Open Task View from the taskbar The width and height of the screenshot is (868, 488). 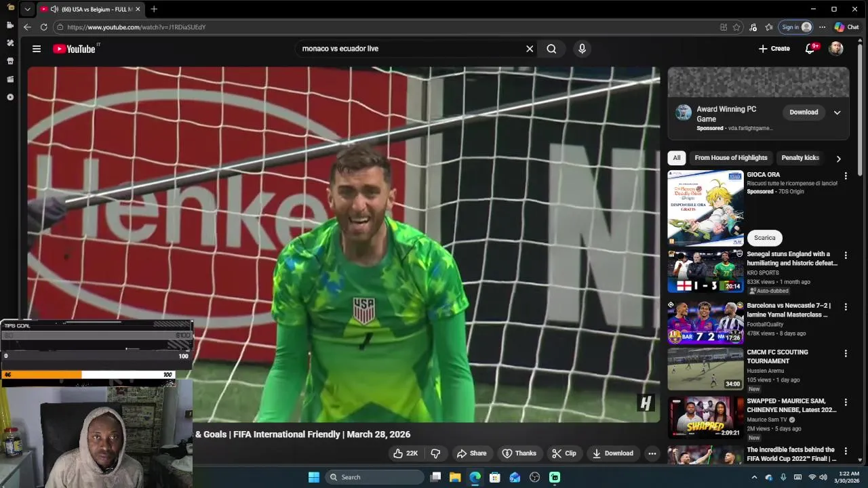436,477
